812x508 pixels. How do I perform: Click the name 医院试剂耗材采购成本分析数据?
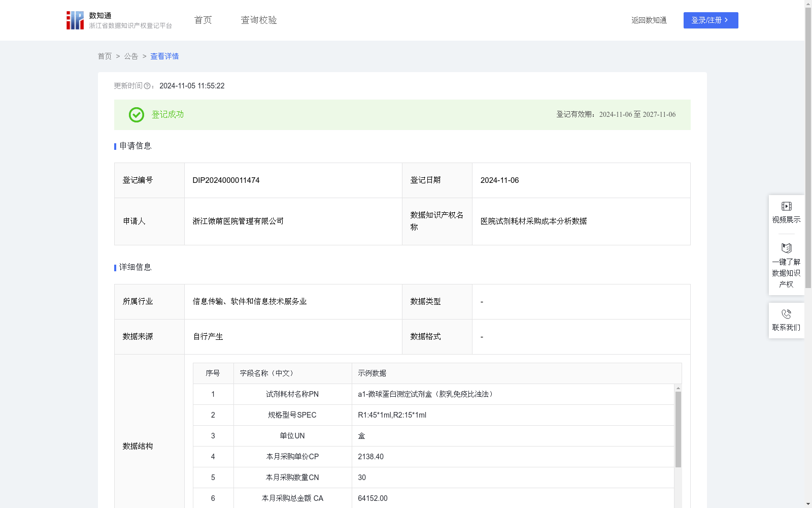(x=533, y=221)
